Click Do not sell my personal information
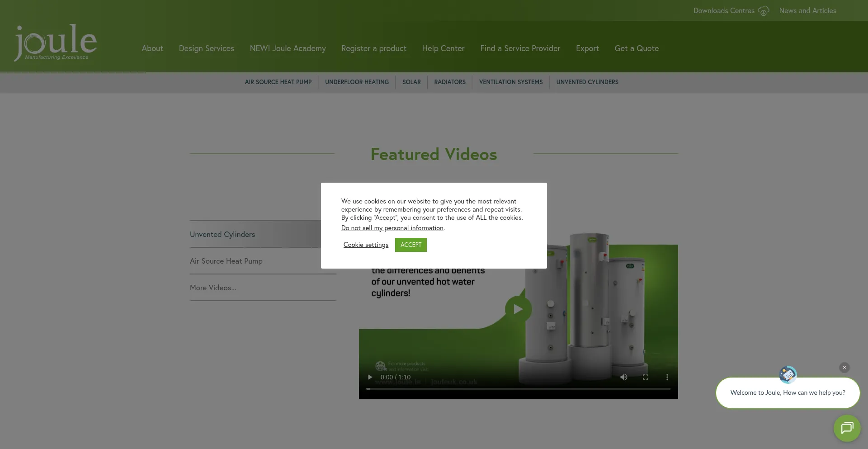Viewport: 868px width, 449px height. (392, 228)
